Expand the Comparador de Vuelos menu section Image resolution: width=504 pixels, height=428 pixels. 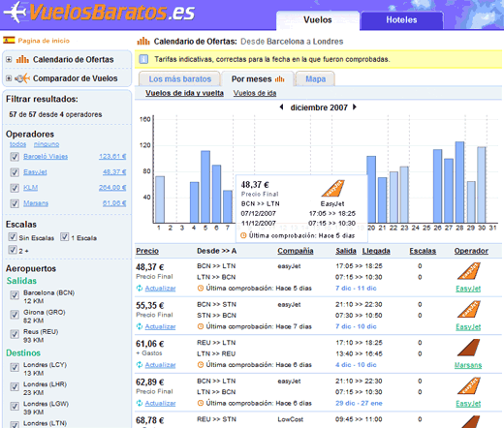pyautogui.click(x=9, y=78)
